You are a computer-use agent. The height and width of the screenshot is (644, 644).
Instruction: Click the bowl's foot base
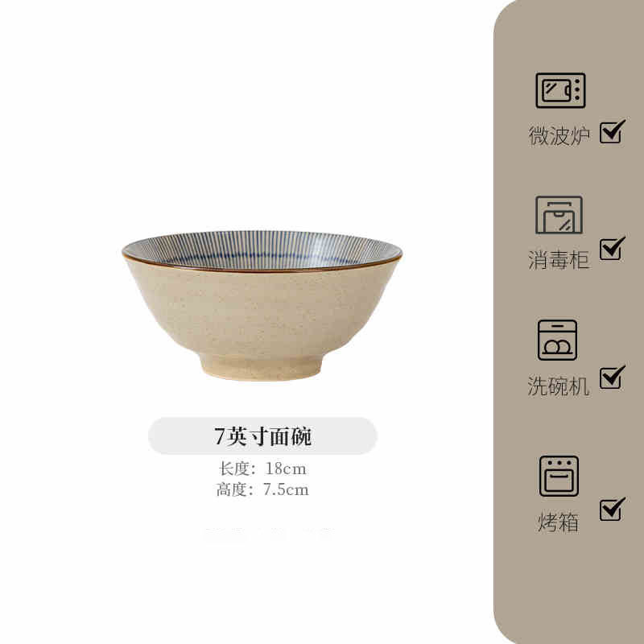[261, 368]
